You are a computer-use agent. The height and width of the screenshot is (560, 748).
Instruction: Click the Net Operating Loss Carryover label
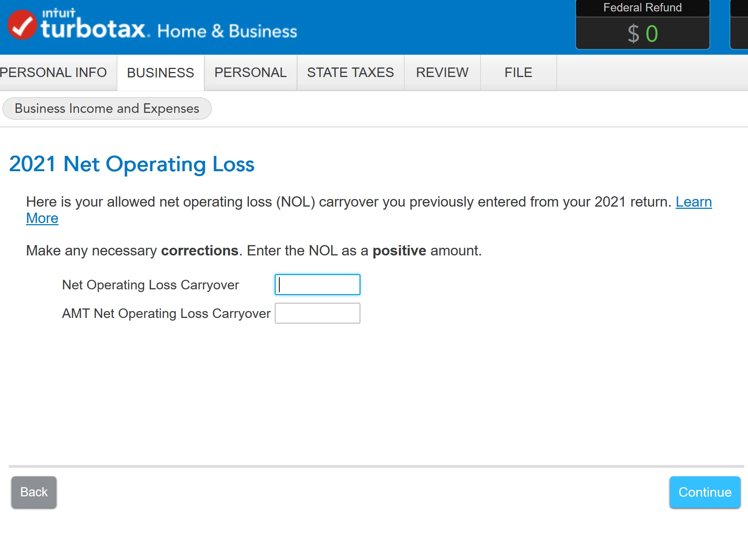[x=151, y=285]
